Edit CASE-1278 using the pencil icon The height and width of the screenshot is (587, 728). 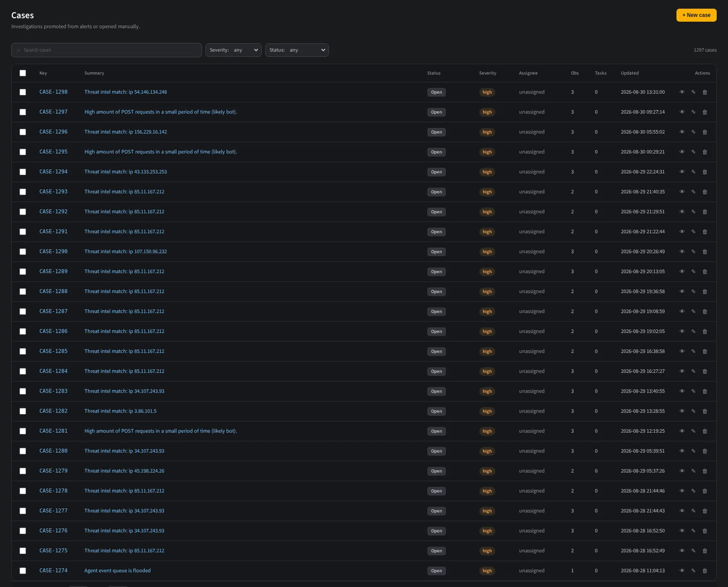(693, 491)
